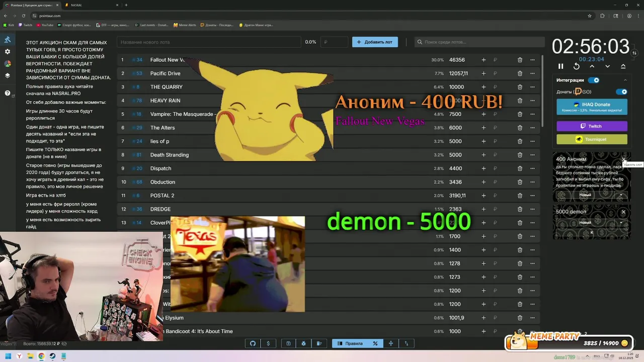Click the dollar sign icon in bottom toolbar
Viewport: 644px width, 362px height.
(268, 343)
